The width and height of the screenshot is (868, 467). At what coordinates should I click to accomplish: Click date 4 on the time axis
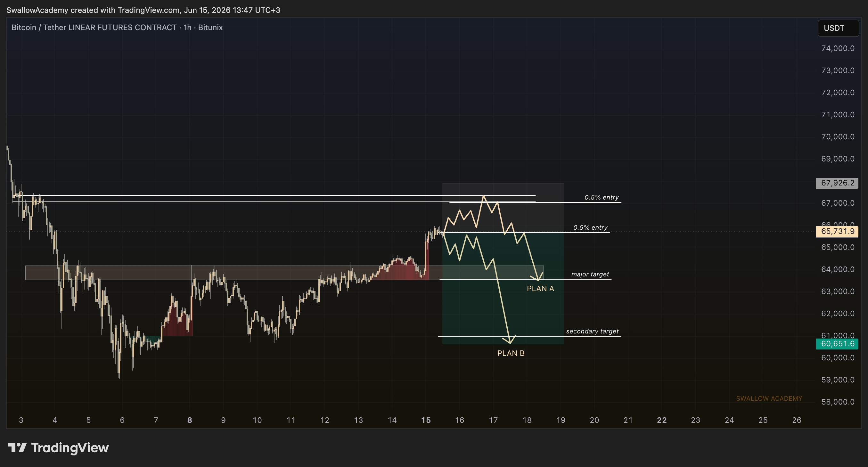55,420
